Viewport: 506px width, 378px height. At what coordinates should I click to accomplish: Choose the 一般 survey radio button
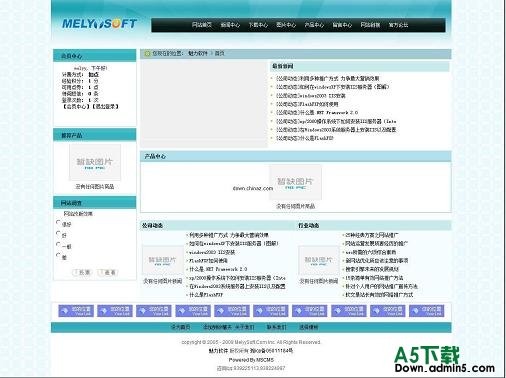(x=58, y=244)
